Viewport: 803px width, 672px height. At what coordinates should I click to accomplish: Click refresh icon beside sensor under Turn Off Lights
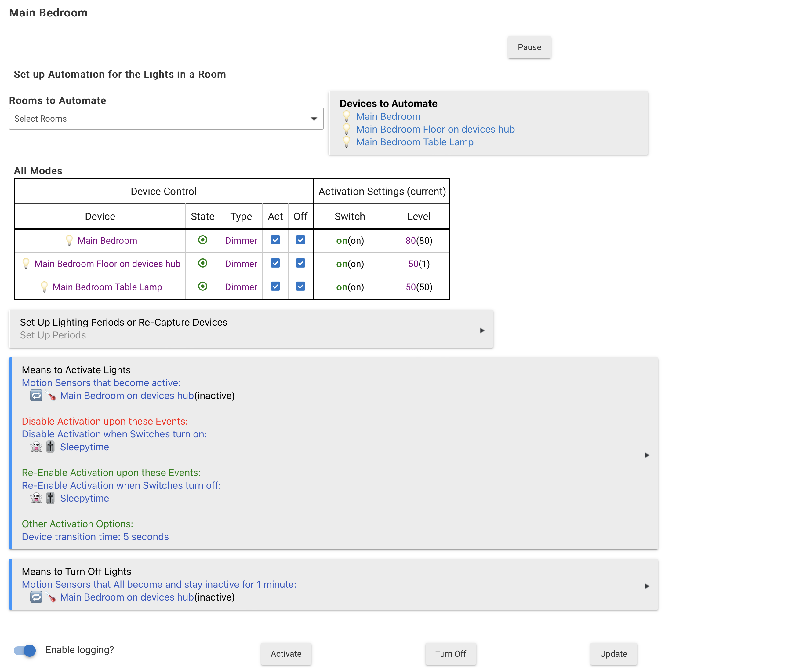point(36,597)
